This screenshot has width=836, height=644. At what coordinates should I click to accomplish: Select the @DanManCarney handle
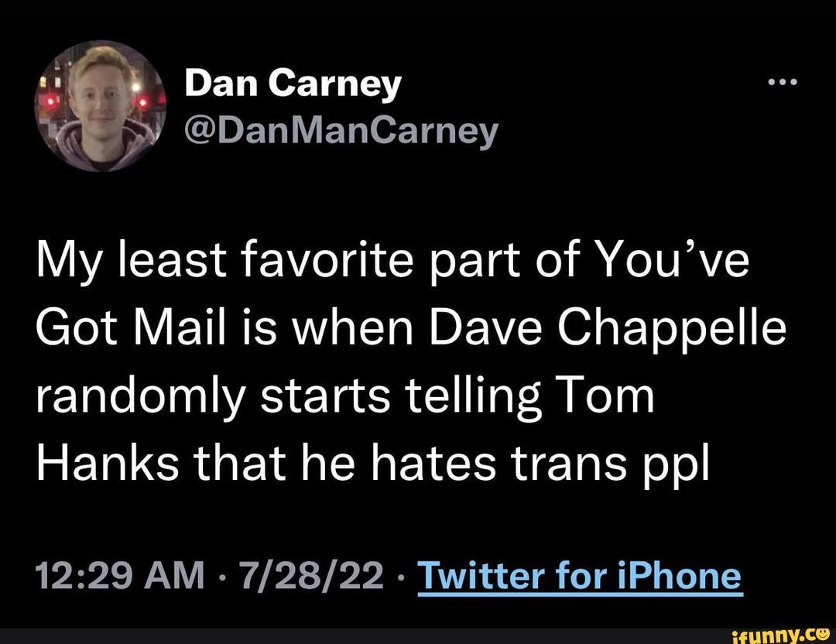pyautogui.click(x=341, y=130)
